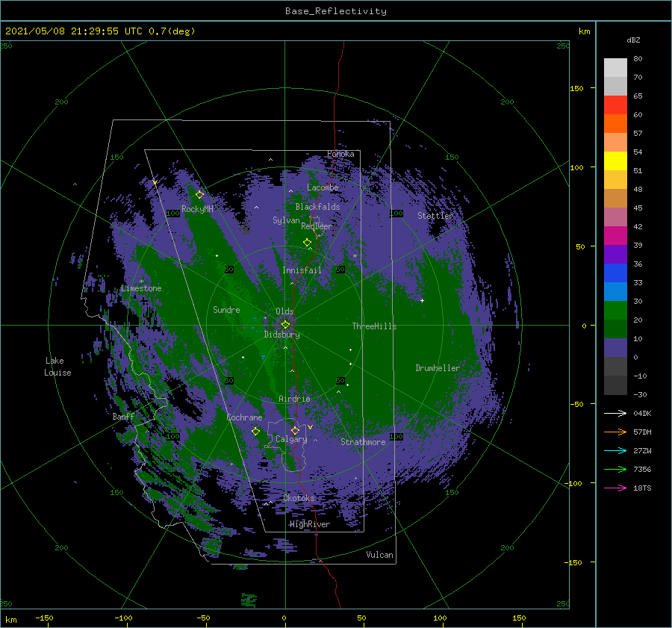Select yellow diamond marker below Cochrane
The image size is (672, 628).
tap(255, 431)
